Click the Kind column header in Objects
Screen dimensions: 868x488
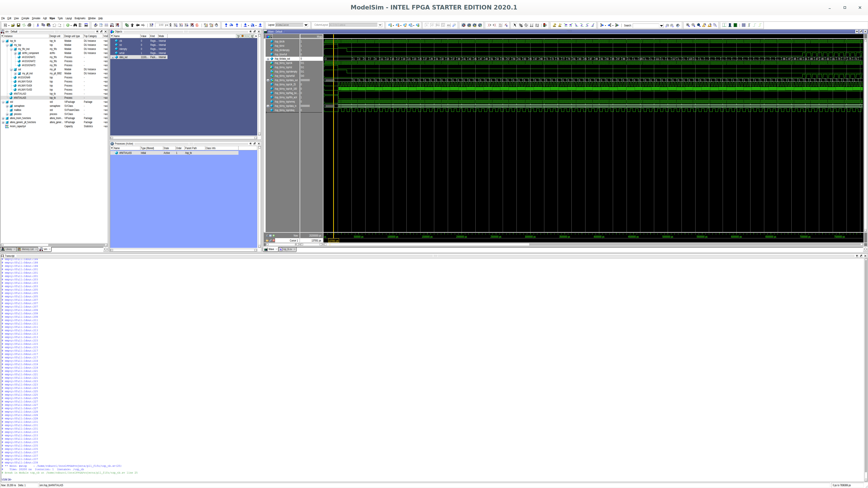(154, 36)
